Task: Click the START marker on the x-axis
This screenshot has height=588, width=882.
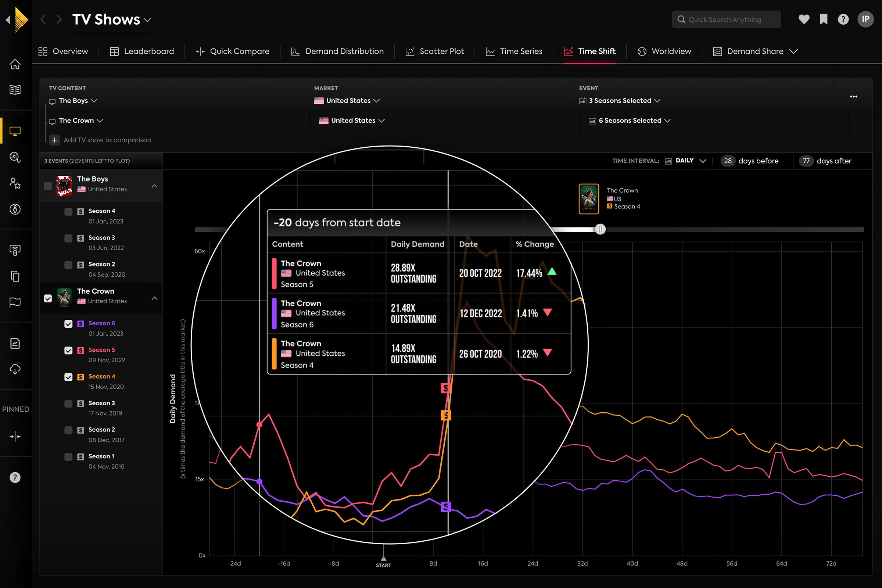Action: [383, 563]
